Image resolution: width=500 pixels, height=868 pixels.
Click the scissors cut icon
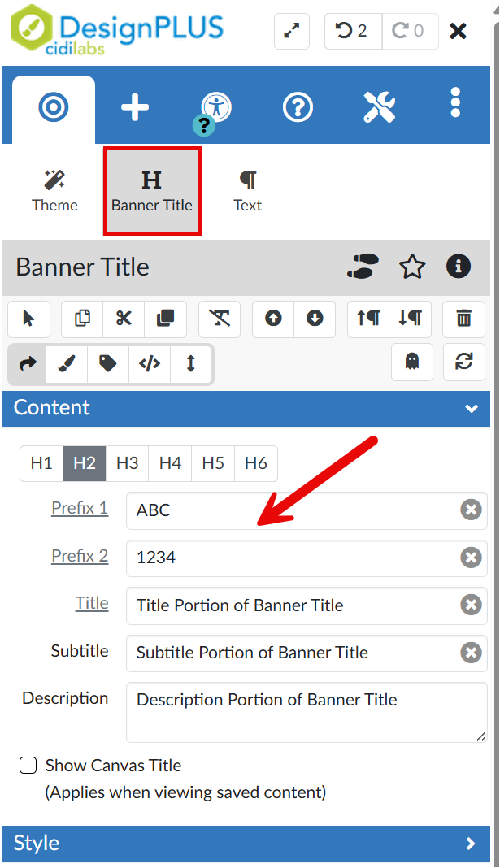point(124,319)
